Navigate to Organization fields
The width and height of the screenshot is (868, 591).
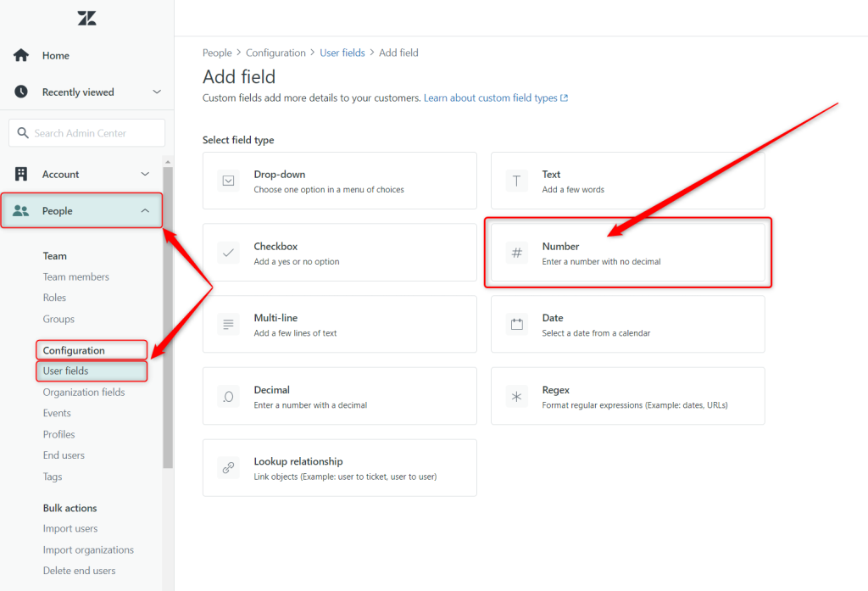coord(84,392)
